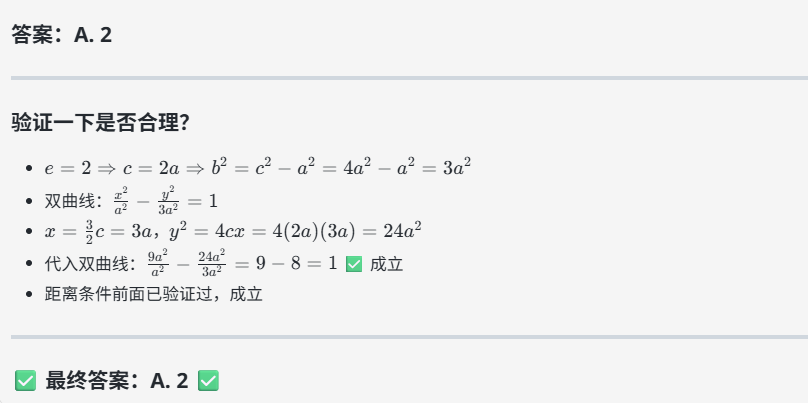Click the bullet point before 距离条件

tap(29, 295)
